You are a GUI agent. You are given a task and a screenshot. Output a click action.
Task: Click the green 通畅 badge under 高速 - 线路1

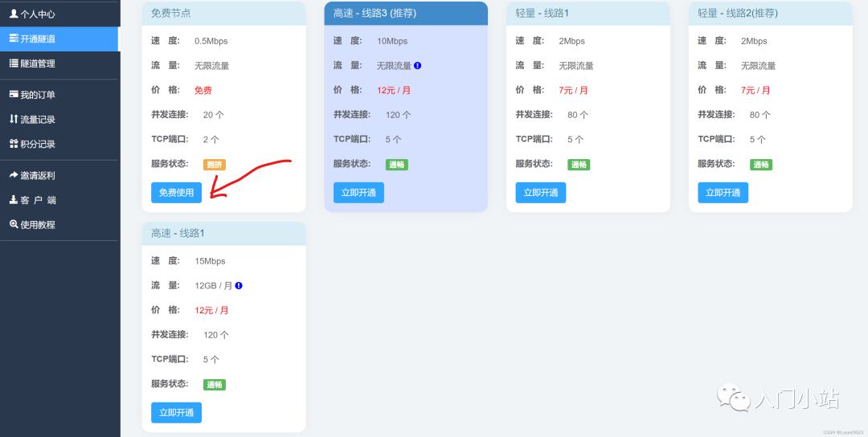[215, 385]
